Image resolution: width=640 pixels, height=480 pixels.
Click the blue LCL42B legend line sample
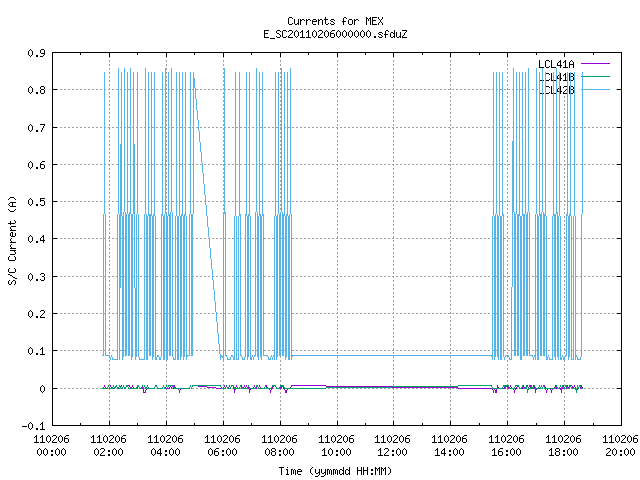(x=596, y=89)
